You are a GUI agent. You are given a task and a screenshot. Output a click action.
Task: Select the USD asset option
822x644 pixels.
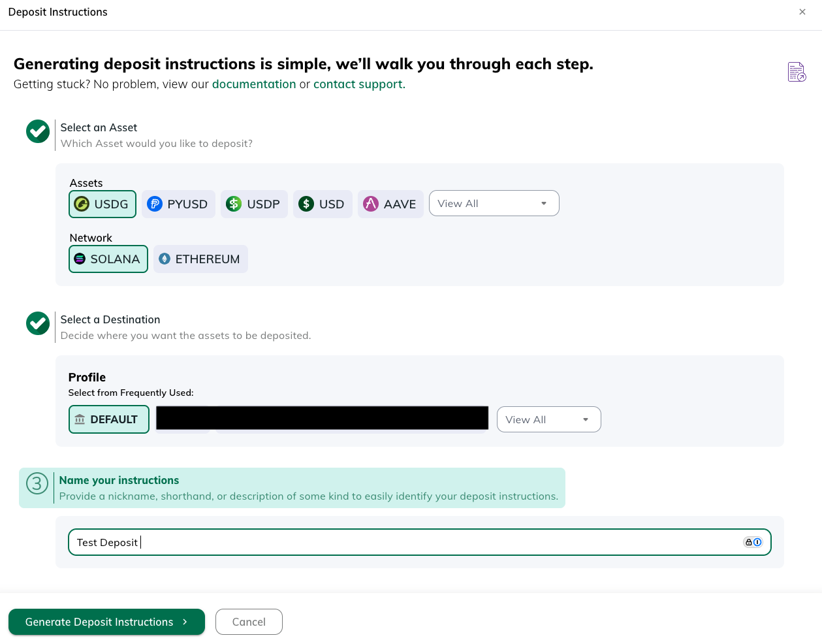(323, 204)
